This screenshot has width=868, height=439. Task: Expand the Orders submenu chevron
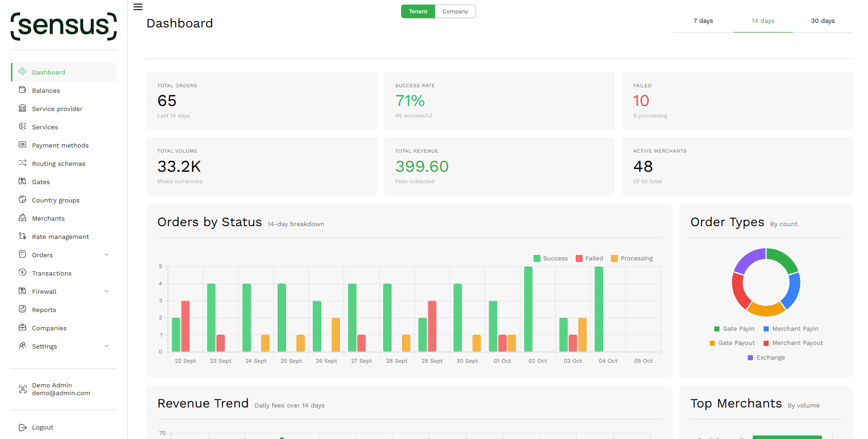click(106, 255)
